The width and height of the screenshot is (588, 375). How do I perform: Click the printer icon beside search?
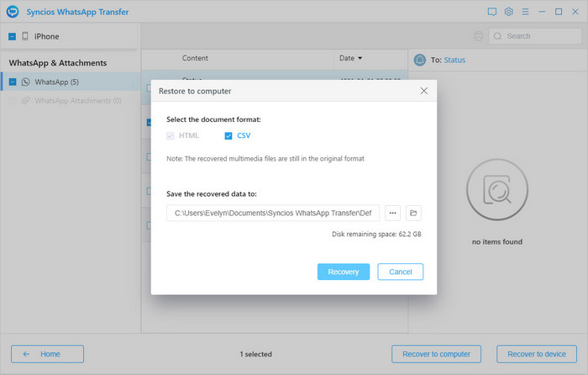pyautogui.click(x=478, y=36)
